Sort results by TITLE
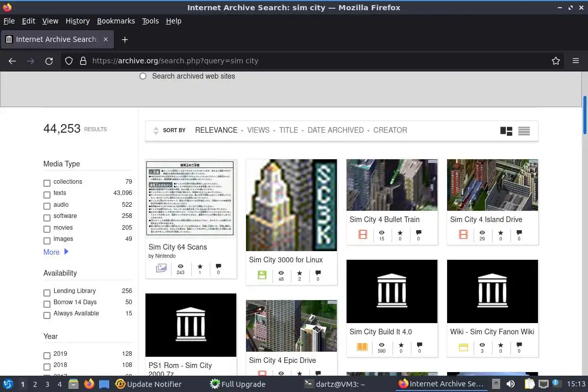 coord(289,130)
